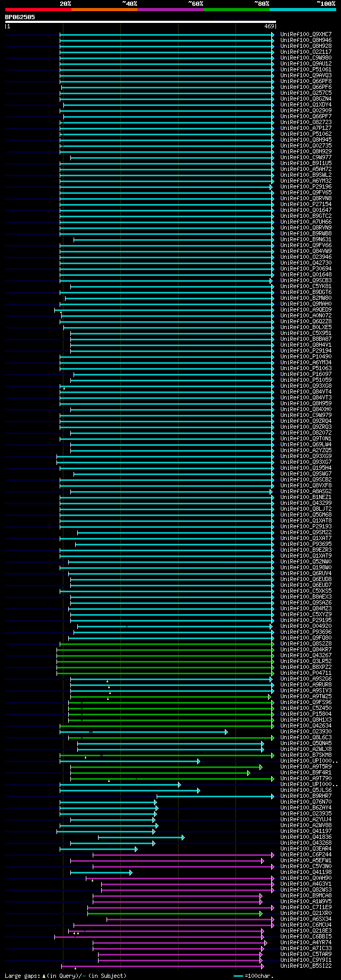Screen dimensions: 341x980
Task: Select the UniRef100_Q8S2Z8 label
Action: [x=306, y=643]
